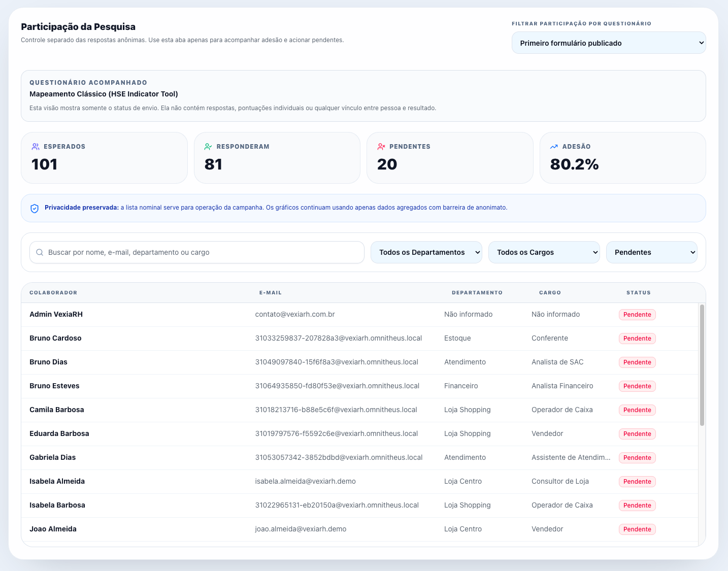The height and width of the screenshot is (571, 728).
Task: Click the Adesão trending-up icon
Action: click(x=554, y=147)
